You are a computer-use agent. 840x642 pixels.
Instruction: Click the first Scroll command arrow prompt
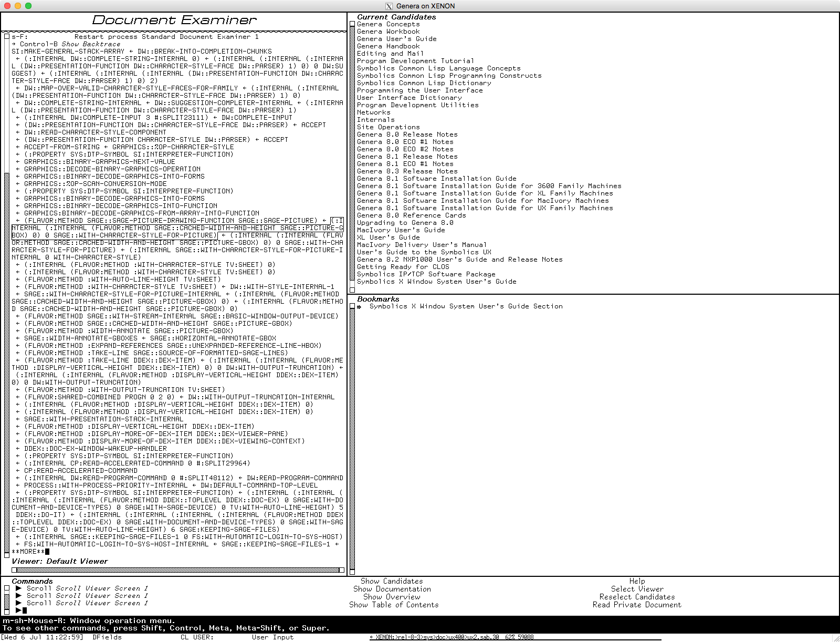[19, 588]
